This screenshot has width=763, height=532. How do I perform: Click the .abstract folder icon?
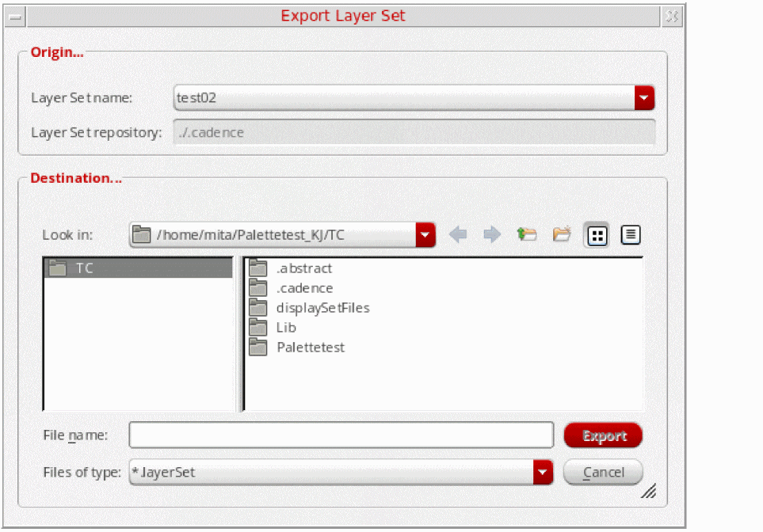point(258,268)
